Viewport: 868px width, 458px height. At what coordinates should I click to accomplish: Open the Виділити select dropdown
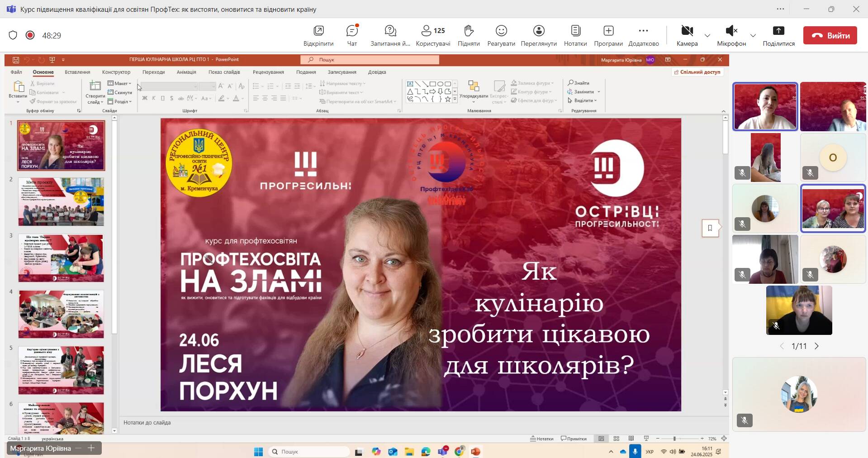(583, 100)
